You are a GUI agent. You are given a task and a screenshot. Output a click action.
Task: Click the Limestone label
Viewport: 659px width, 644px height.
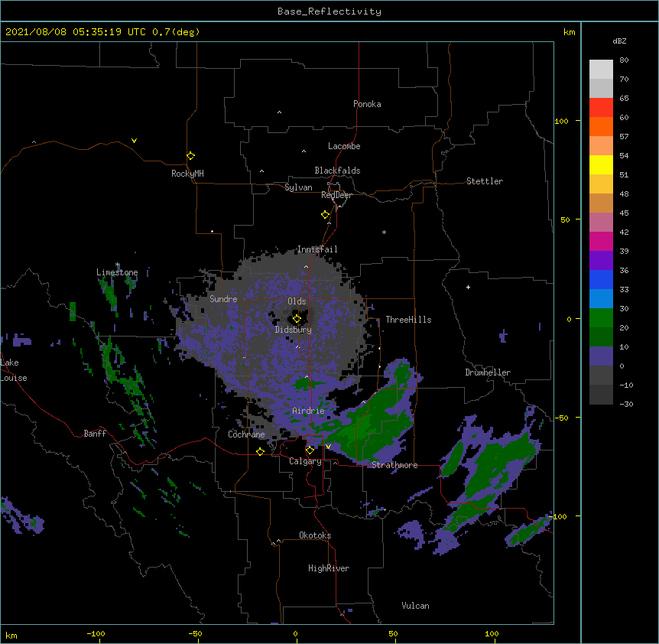[117, 272]
